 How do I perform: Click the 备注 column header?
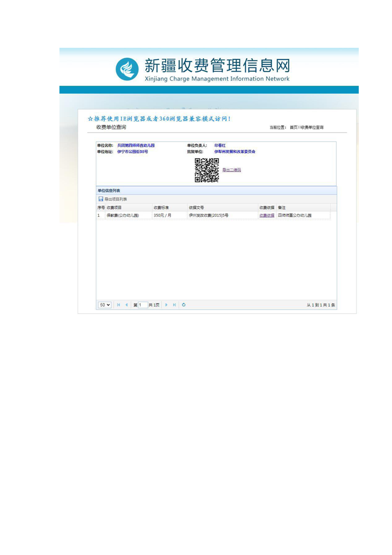303,207
